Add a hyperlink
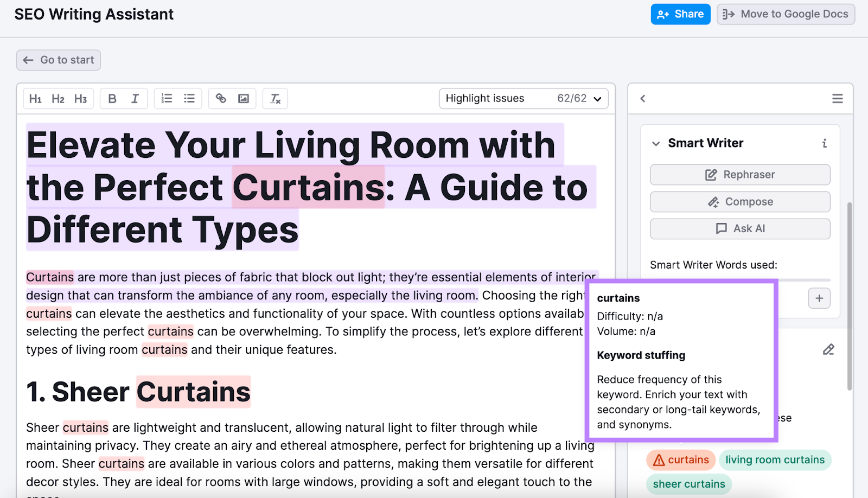 [221, 98]
